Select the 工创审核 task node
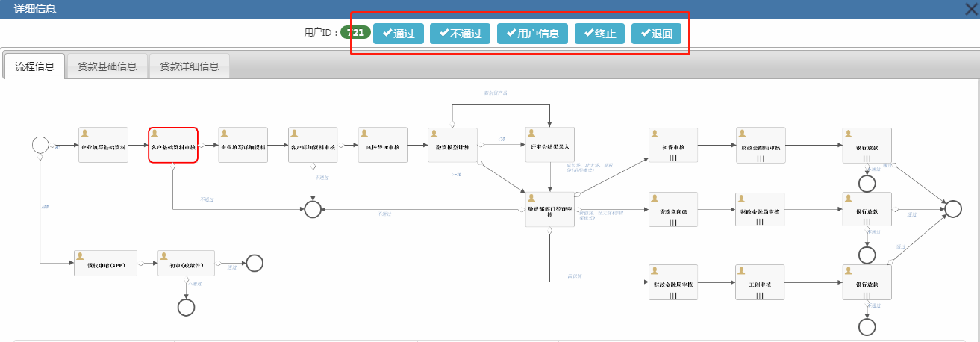 760,282
